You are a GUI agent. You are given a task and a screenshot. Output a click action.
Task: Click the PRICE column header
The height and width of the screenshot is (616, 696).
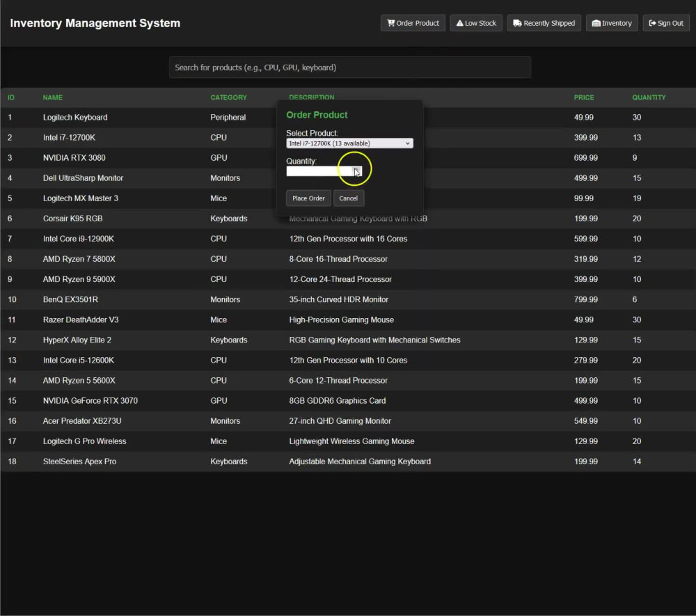(584, 97)
